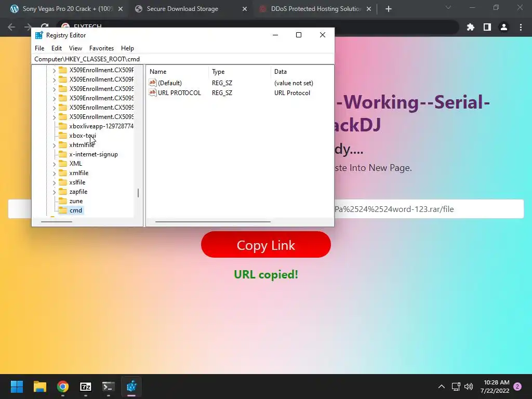
Task: Click the URL PROTOCOL value string icon
Action: click(x=153, y=92)
